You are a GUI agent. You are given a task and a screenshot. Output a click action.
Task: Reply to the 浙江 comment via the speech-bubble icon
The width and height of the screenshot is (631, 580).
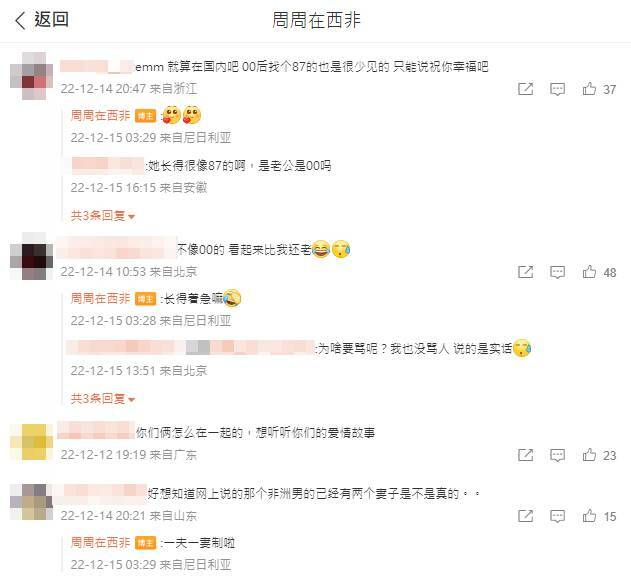tap(557, 89)
